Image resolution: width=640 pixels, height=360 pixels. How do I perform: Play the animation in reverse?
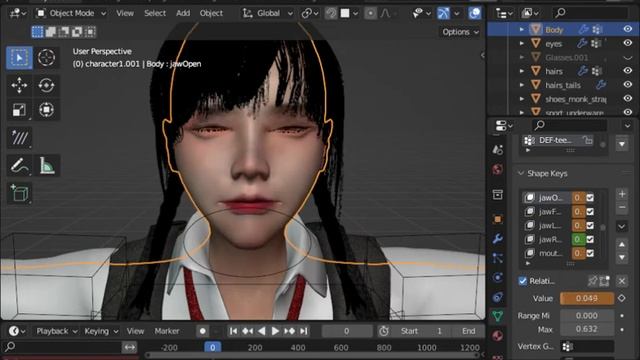pyautogui.click(x=262, y=331)
